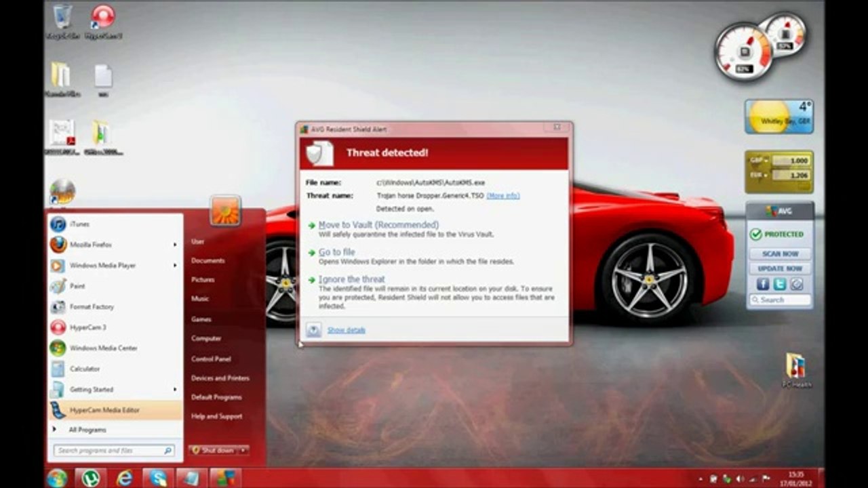Open the Windows Start orb
Viewport: 868px width, 488px height.
(57, 478)
